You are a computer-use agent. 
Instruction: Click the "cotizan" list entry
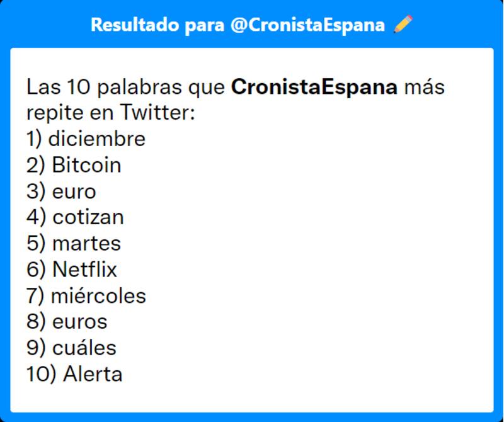pos(88,217)
